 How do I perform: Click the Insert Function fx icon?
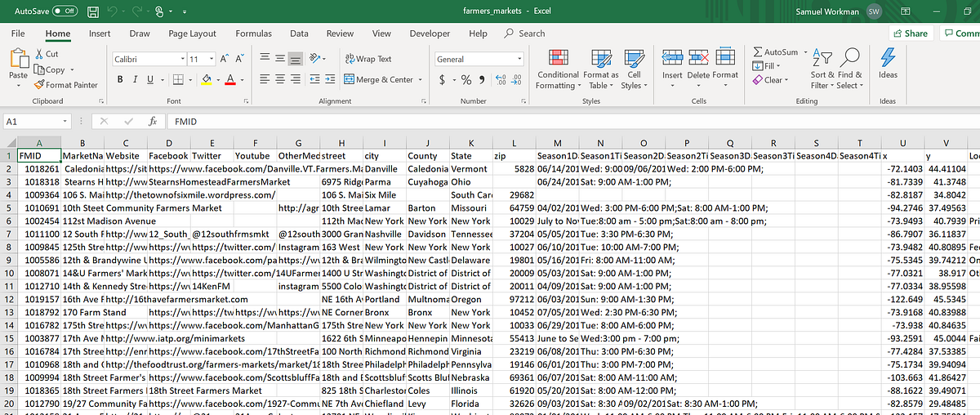152,121
